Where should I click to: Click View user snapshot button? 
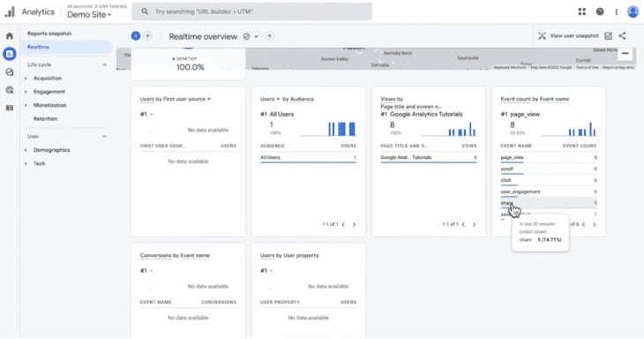(568, 35)
